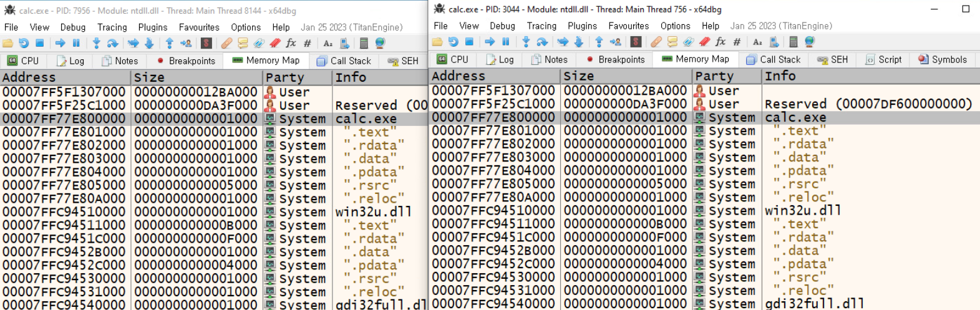Open Favourites menu in right window
Viewport: 980px width, 310px height.
[629, 26]
